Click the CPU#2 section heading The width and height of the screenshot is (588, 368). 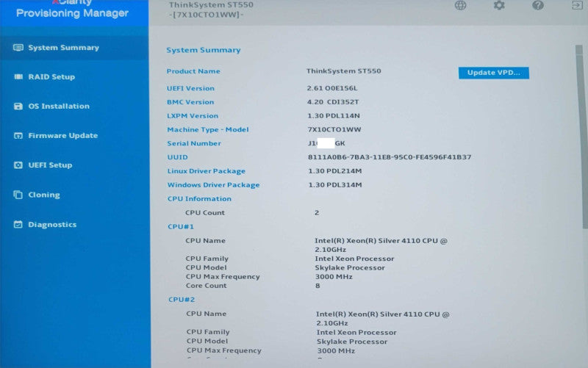coord(182,300)
